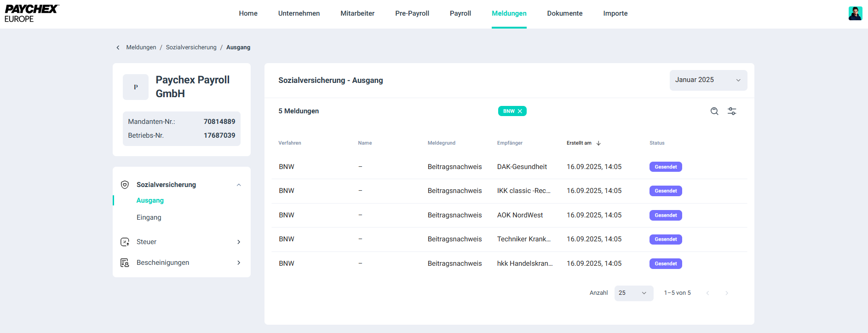The height and width of the screenshot is (333, 868).
Task: Click the search magnifier icon
Action: [x=714, y=111]
